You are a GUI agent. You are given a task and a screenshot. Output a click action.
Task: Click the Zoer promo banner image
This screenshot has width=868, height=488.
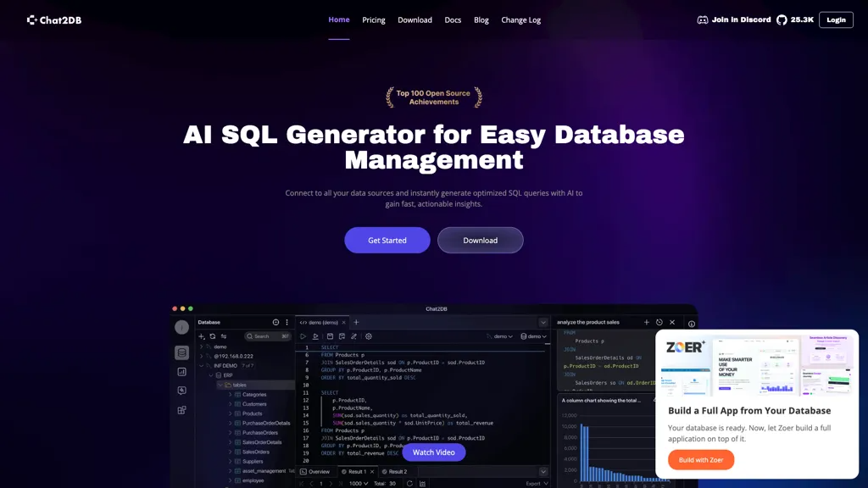pyautogui.click(x=757, y=365)
